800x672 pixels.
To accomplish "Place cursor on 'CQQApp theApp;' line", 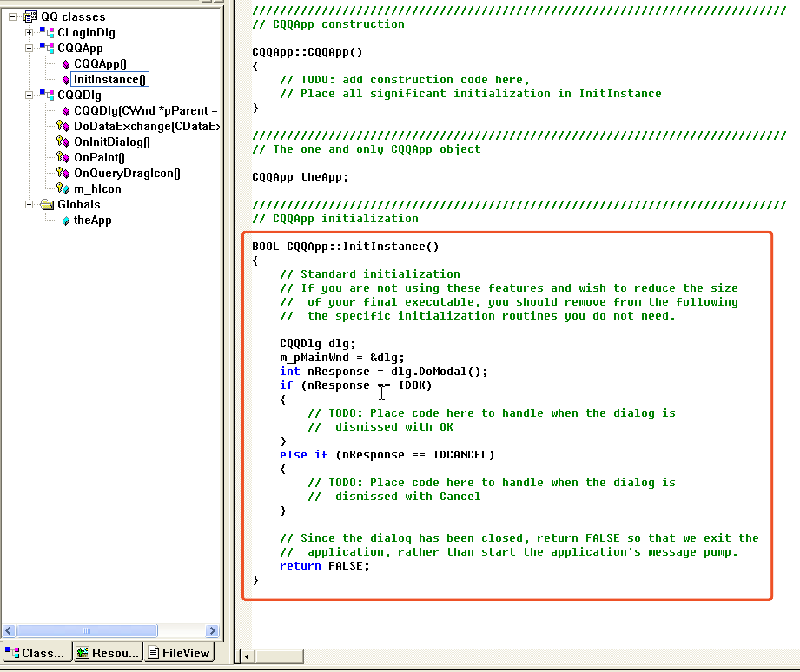I will point(301,177).
